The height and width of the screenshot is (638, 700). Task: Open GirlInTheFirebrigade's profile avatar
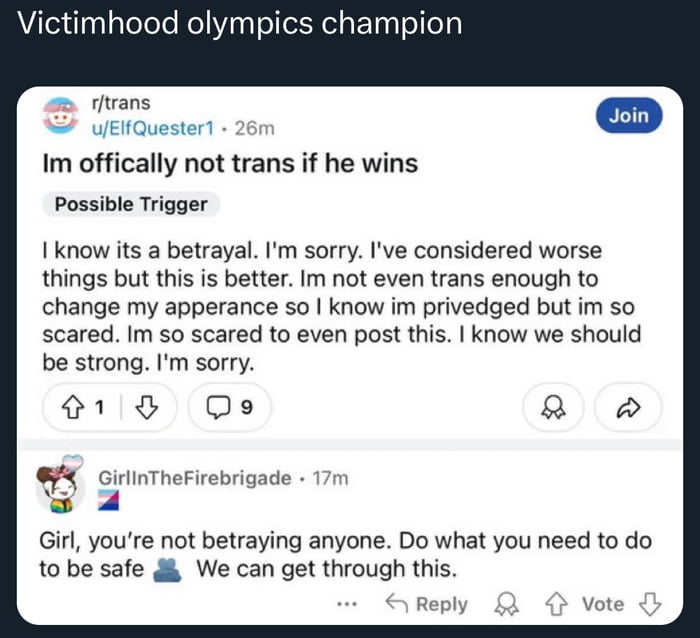(62, 488)
